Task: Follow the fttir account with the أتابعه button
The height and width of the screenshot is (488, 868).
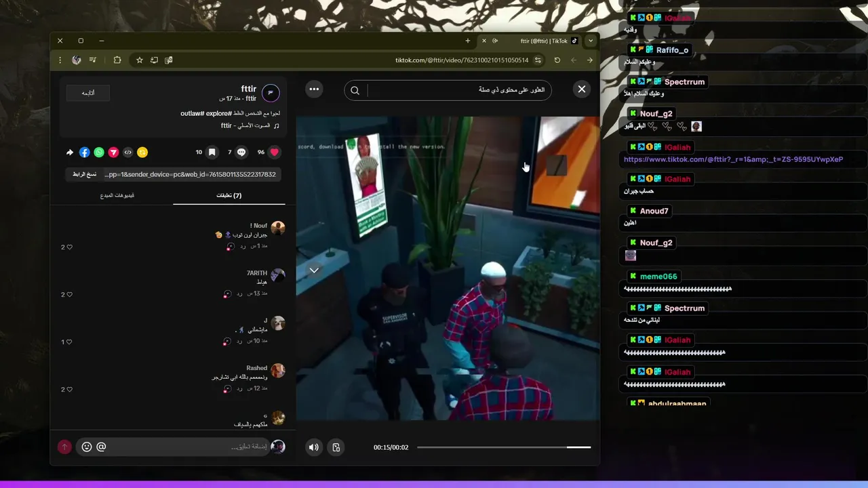Action: 88,93
